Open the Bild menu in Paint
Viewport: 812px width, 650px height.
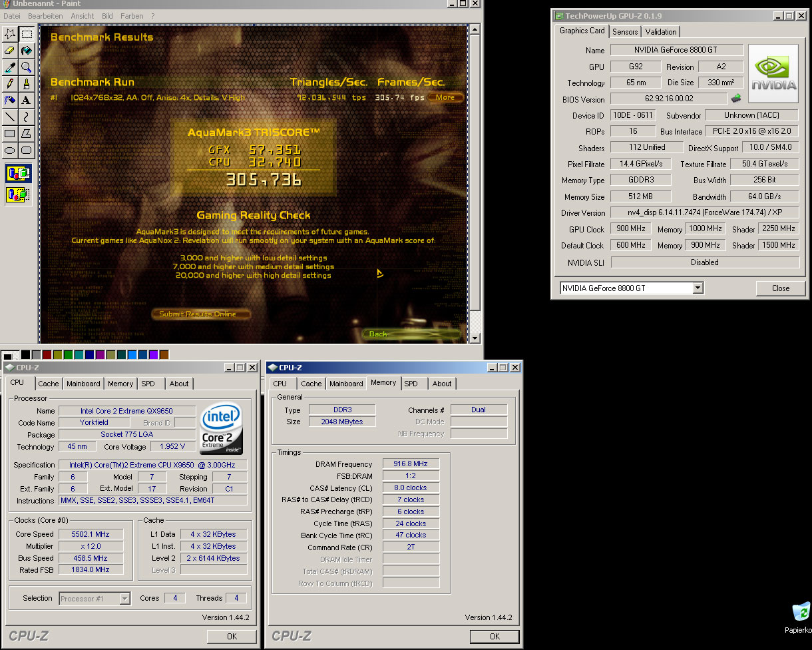pos(107,15)
